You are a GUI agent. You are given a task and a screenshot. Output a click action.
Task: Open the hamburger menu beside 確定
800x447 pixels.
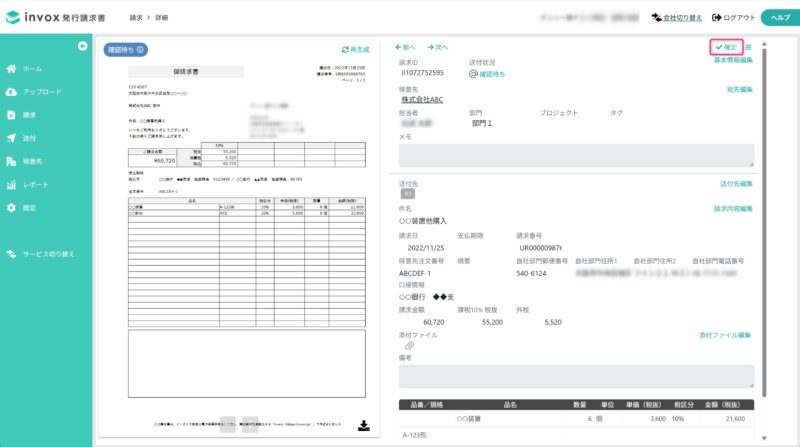[x=748, y=47]
